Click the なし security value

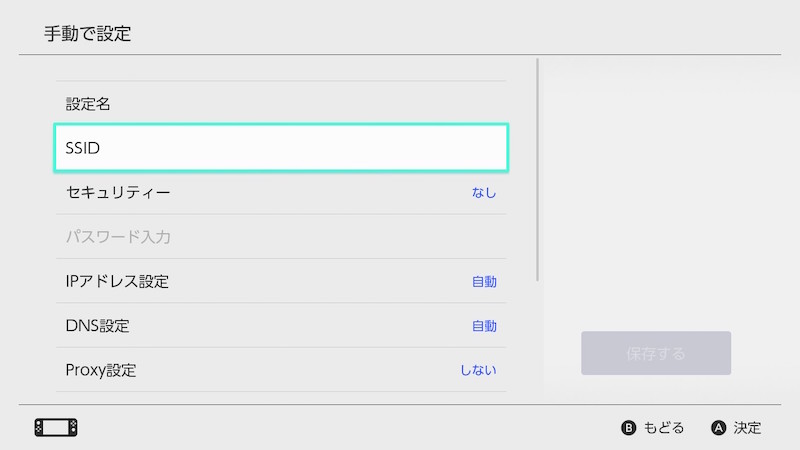484,192
